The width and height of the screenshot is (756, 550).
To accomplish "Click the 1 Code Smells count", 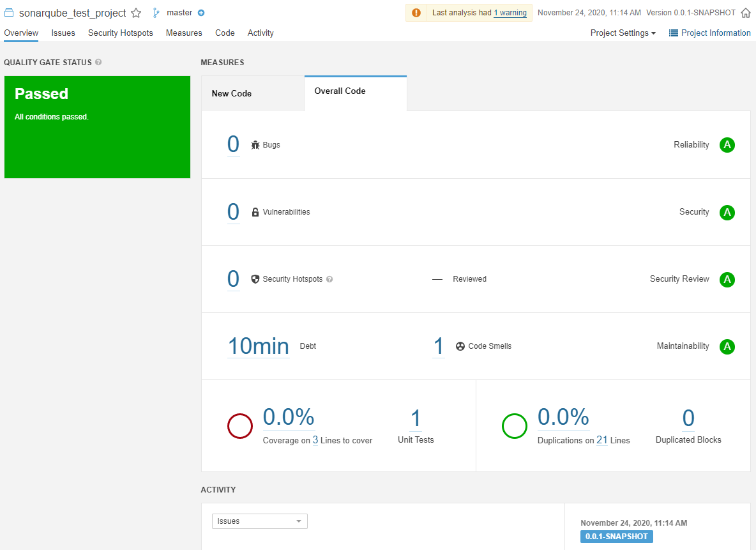I will click(438, 346).
